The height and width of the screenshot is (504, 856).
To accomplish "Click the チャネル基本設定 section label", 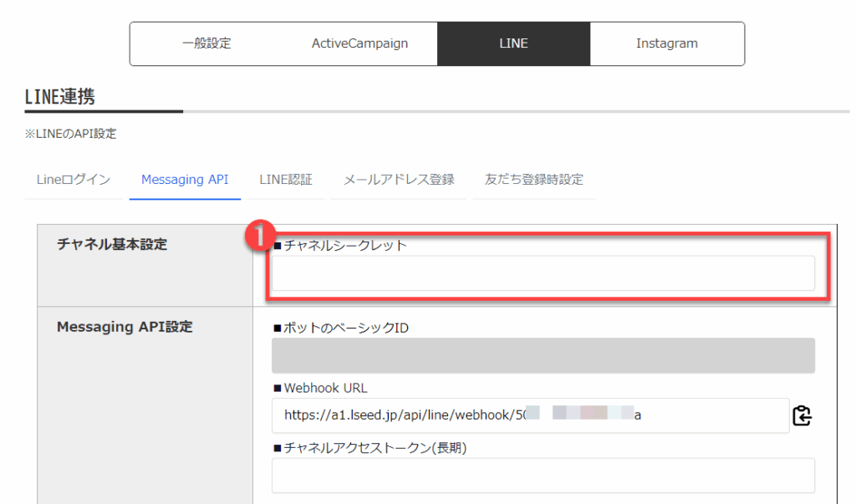I will 112,244.
